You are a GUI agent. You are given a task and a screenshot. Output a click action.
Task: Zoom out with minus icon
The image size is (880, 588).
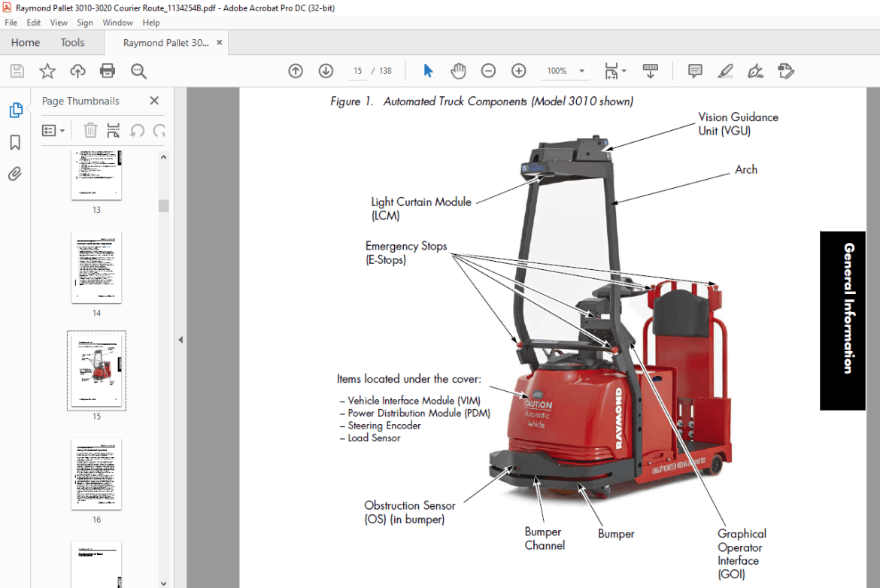(x=488, y=71)
